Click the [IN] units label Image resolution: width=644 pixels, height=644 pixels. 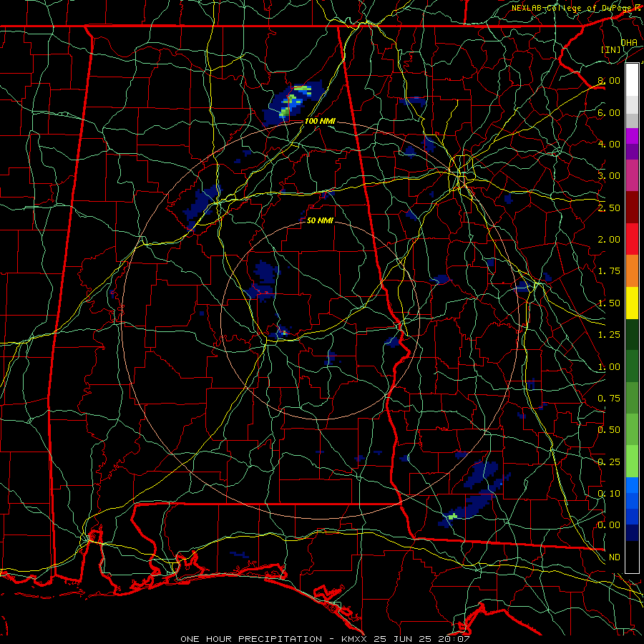point(611,49)
